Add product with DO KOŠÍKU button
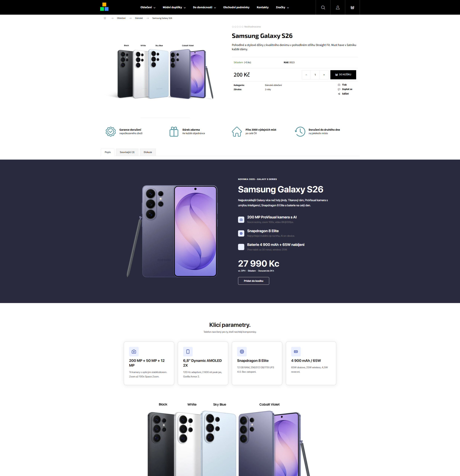460x476 pixels. (343, 75)
